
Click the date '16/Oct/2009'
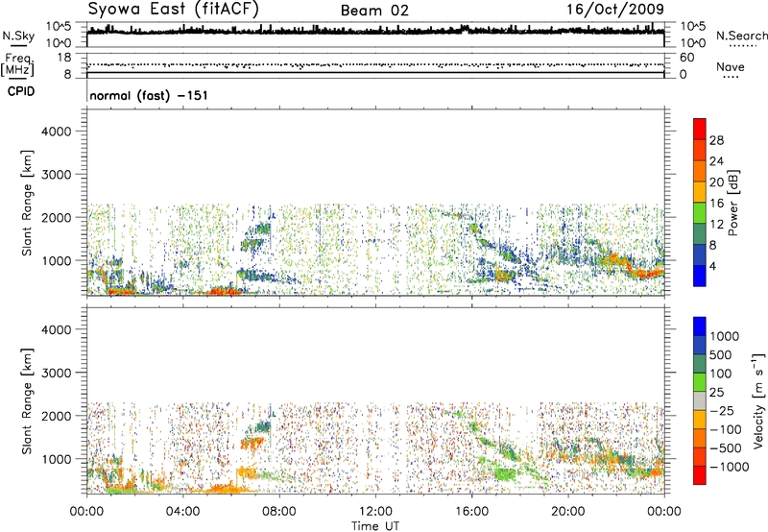(615, 10)
